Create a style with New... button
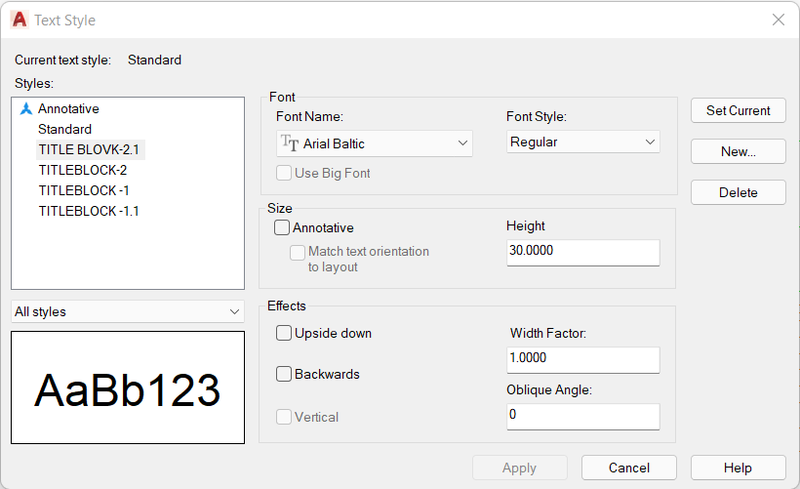Viewport: 800px width, 489px height. pos(738,151)
